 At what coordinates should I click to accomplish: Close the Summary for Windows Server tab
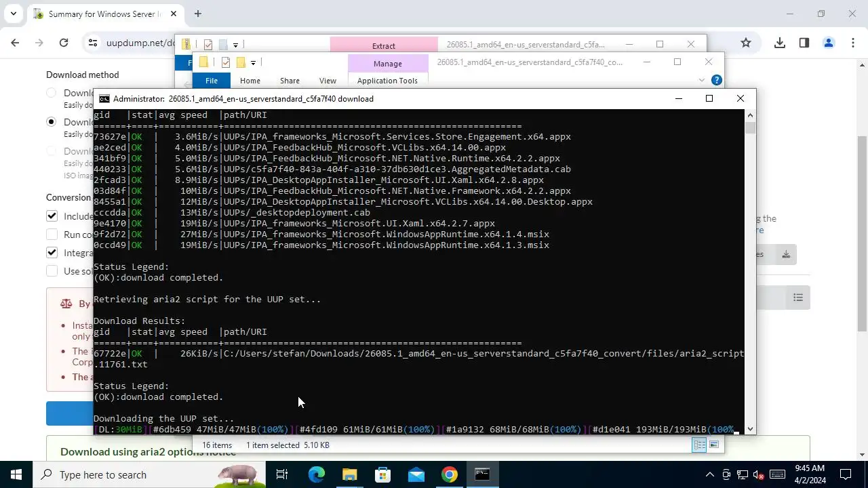(x=174, y=14)
